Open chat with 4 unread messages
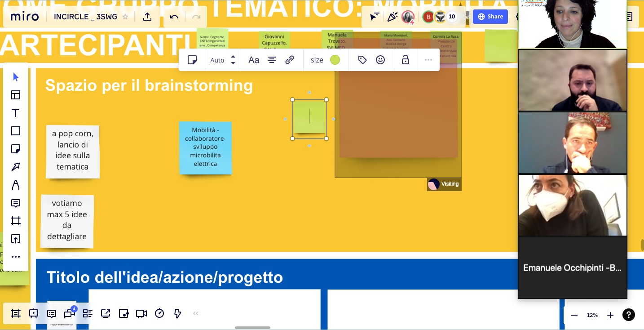 click(70, 313)
